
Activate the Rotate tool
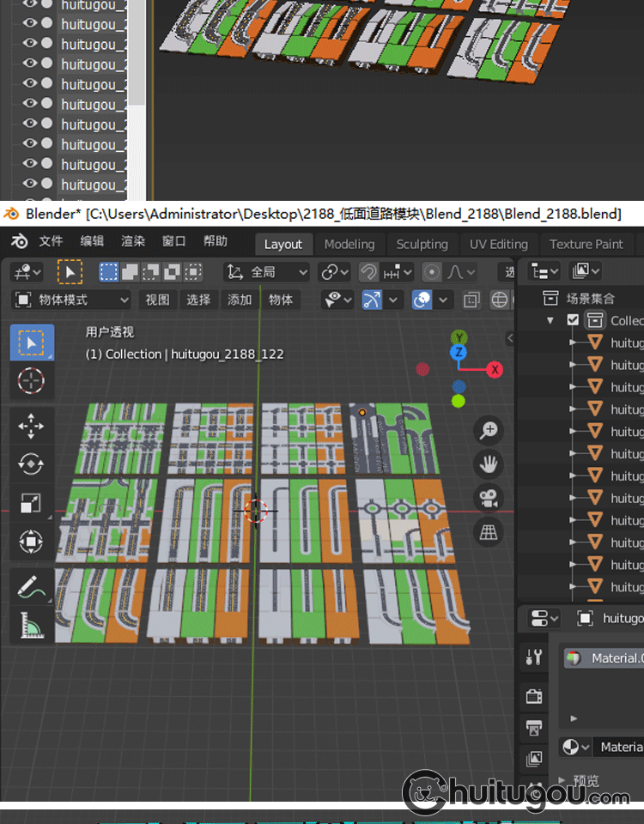(31, 464)
